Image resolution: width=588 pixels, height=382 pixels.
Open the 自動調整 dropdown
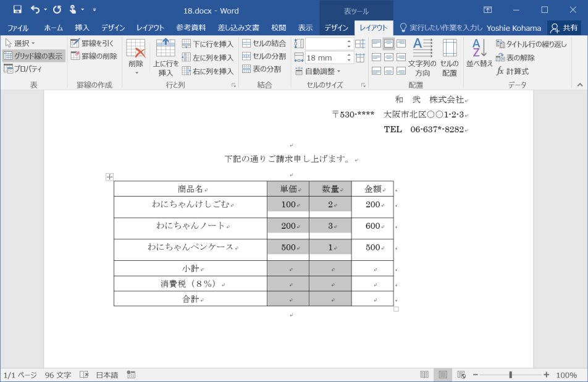click(318, 71)
